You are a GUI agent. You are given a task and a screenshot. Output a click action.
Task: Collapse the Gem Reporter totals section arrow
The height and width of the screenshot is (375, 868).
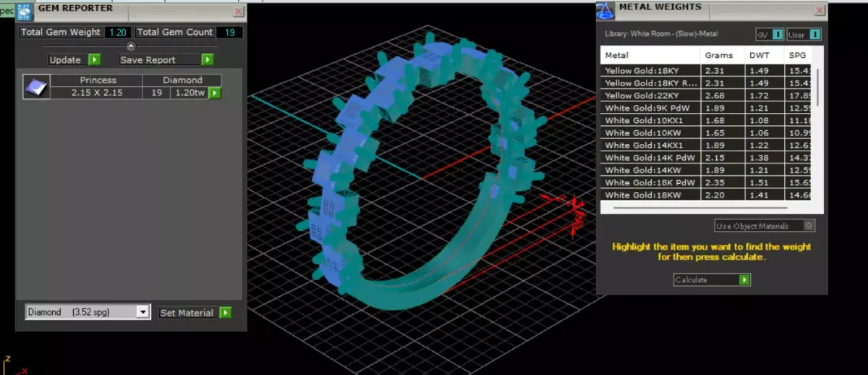click(131, 46)
